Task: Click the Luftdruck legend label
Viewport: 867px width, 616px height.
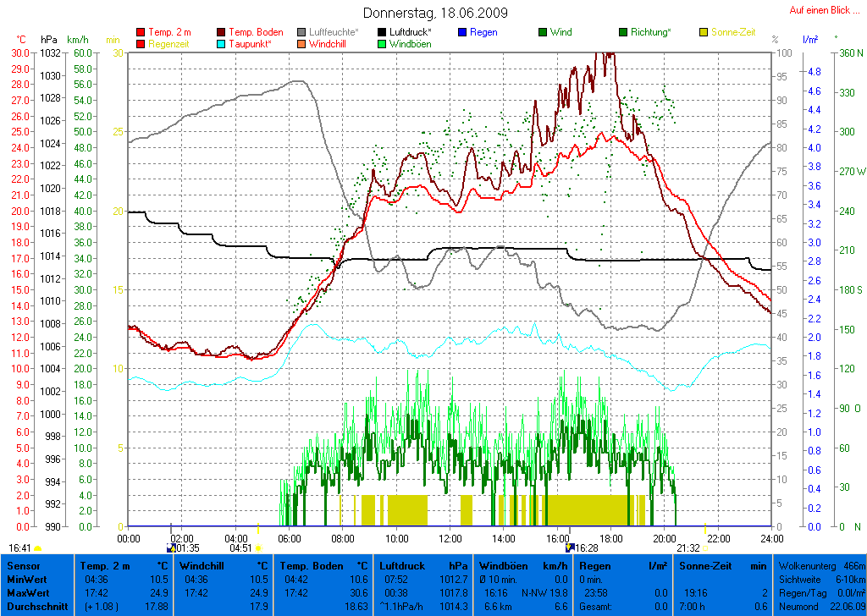Action: click(x=410, y=32)
